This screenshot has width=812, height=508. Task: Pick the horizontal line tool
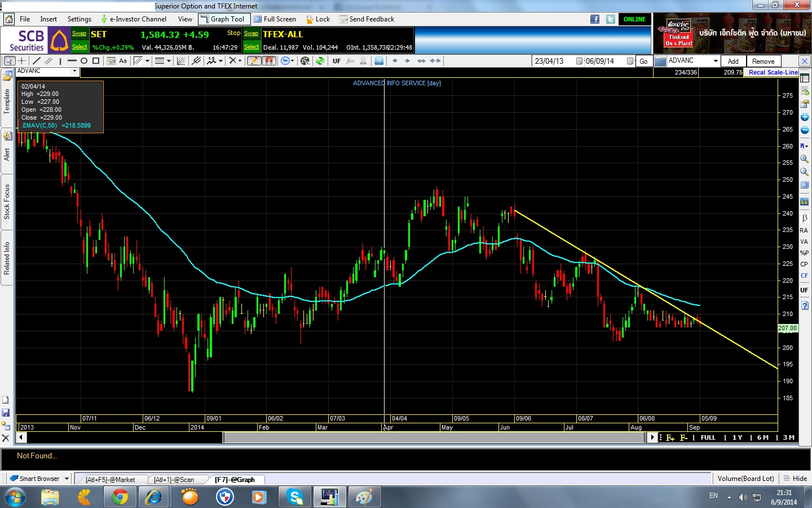[x=72, y=61]
